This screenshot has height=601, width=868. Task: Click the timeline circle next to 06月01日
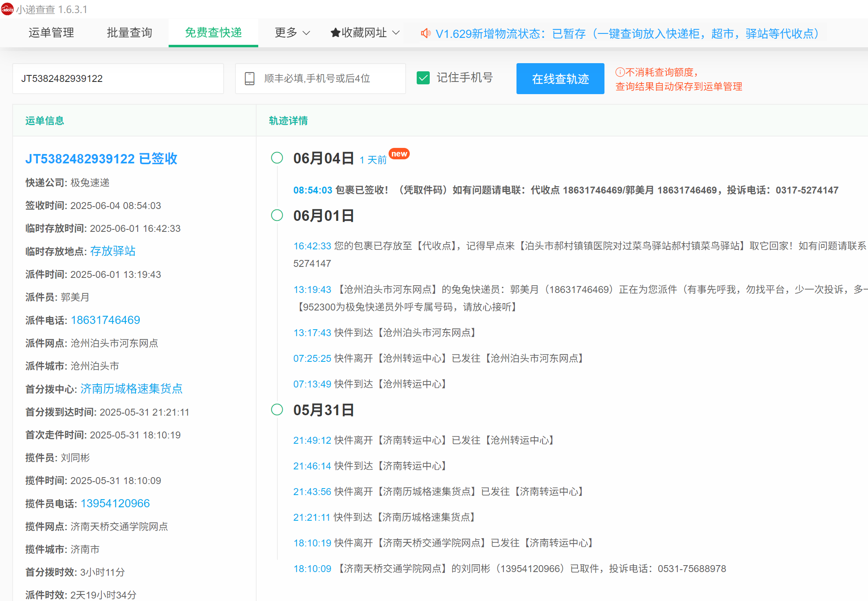277,216
